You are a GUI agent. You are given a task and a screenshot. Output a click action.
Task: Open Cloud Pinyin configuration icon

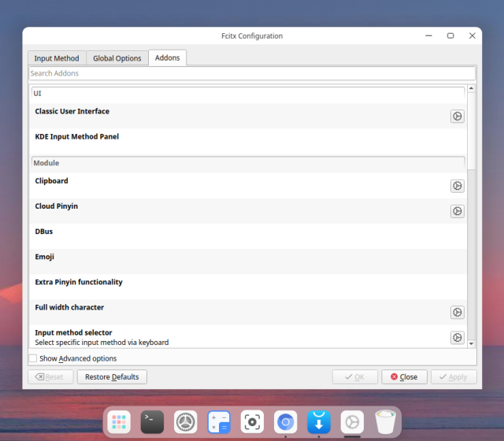[x=457, y=211]
